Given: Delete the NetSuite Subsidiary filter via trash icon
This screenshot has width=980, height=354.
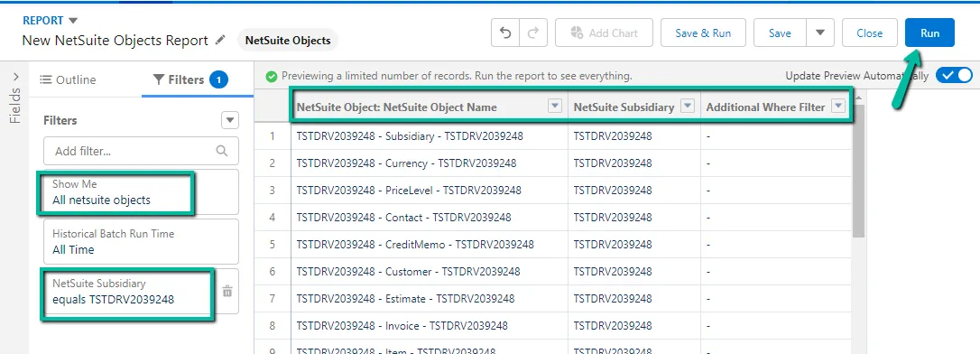Looking at the screenshot, I should coord(227,291).
